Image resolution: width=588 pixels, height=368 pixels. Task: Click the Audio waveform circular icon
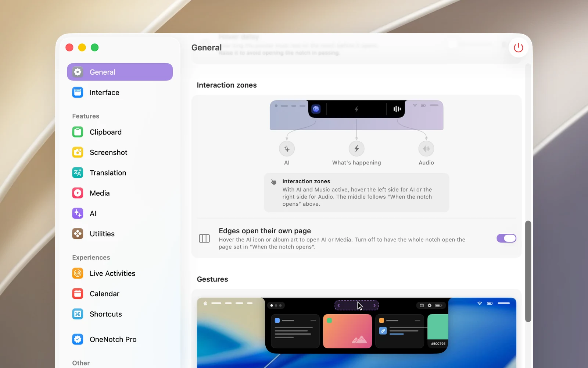pyautogui.click(x=426, y=149)
